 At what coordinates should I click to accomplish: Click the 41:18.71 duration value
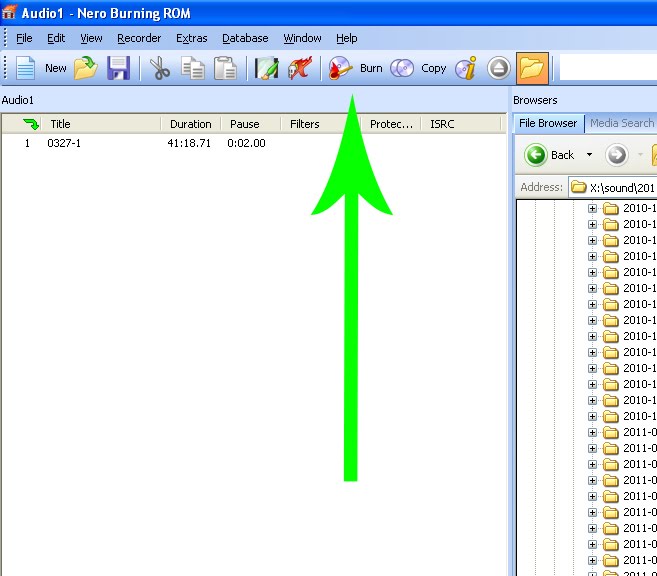[189, 143]
